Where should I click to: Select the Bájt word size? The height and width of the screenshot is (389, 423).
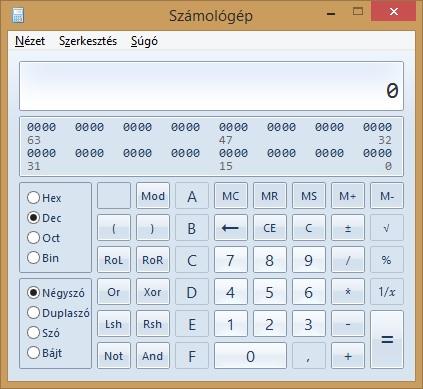[45, 352]
